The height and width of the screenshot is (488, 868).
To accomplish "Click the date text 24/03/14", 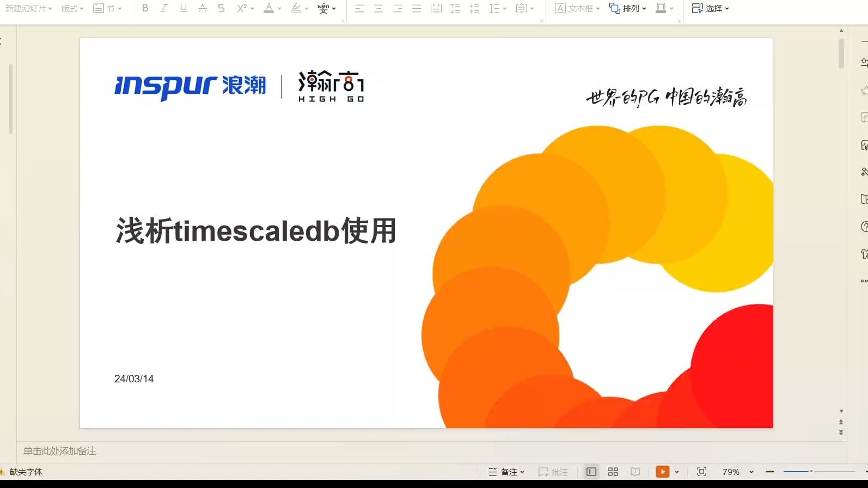I will [134, 379].
